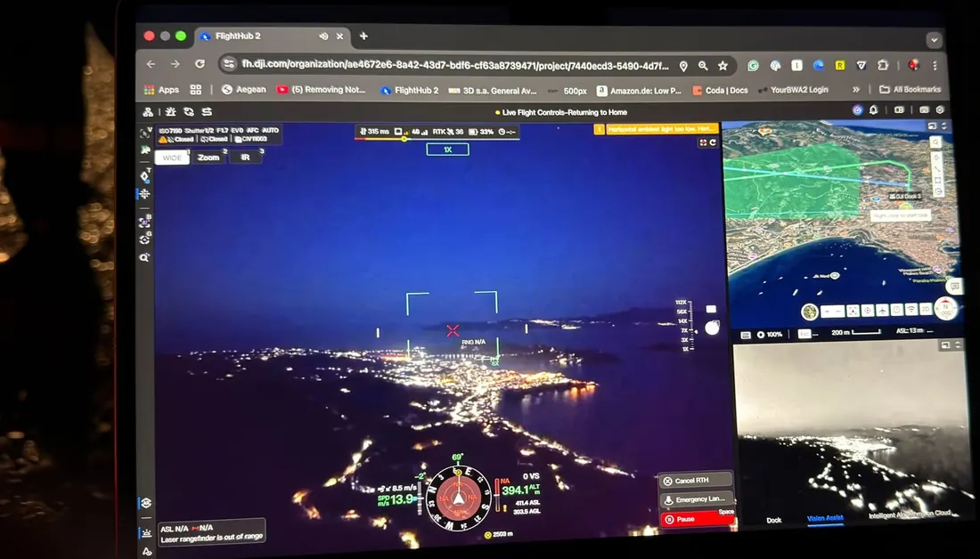
Task: Click the highlighted crosshair icon in left sidebar
Action: [x=145, y=194]
